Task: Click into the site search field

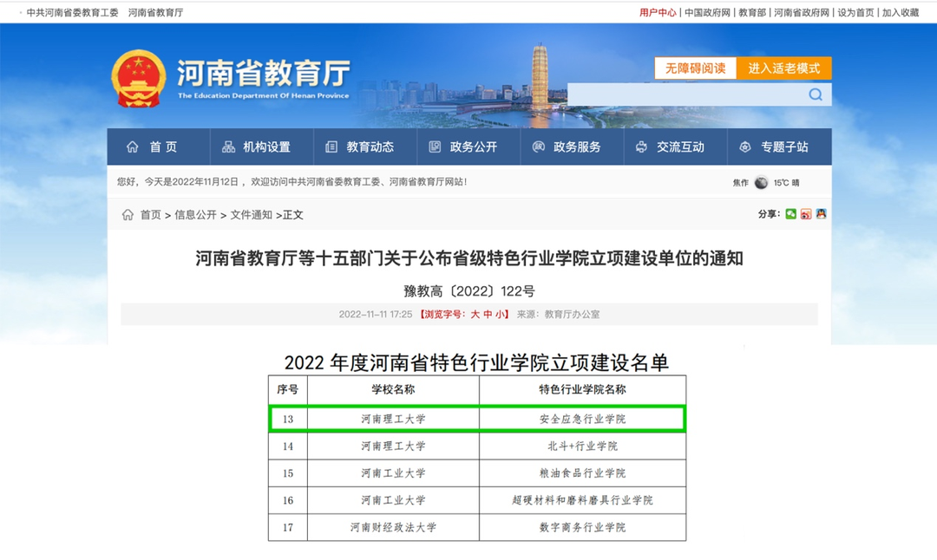Action: tap(686, 94)
